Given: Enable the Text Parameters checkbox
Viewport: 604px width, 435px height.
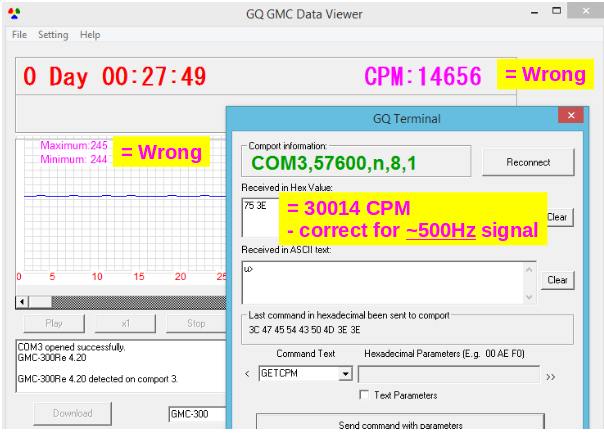Looking at the screenshot, I should [x=364, y=395].
